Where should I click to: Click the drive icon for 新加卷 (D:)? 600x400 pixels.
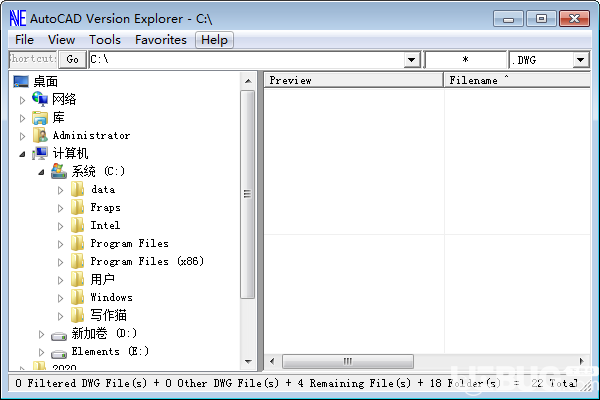[x=59, y=336]
